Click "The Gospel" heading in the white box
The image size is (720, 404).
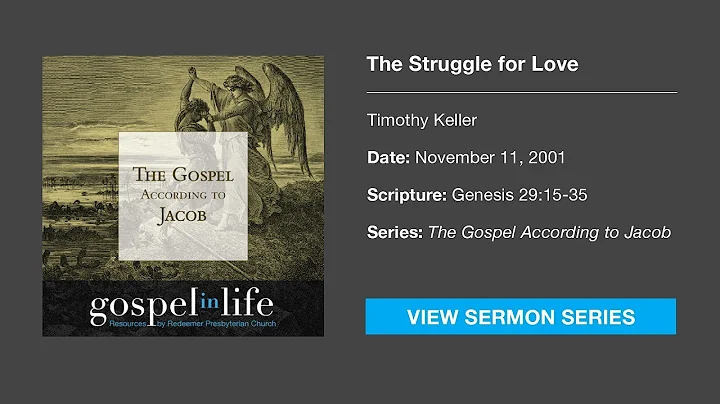pos(184,173)
